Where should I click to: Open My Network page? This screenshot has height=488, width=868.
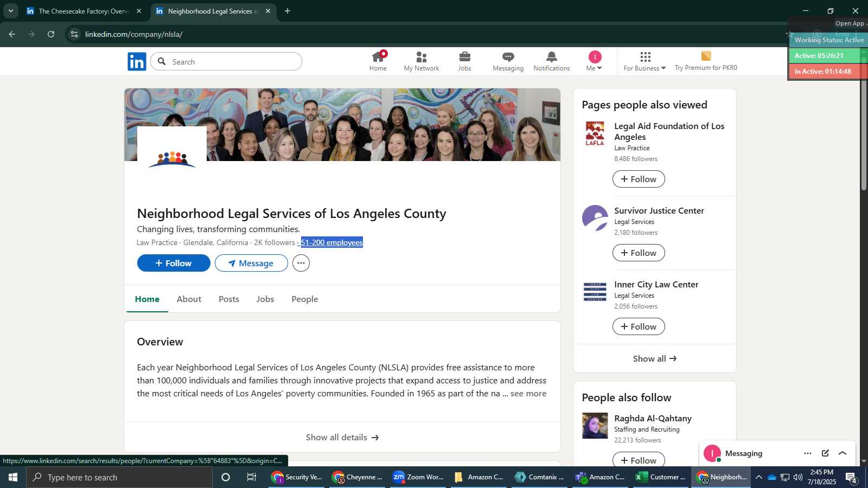[x=422, y=61]
